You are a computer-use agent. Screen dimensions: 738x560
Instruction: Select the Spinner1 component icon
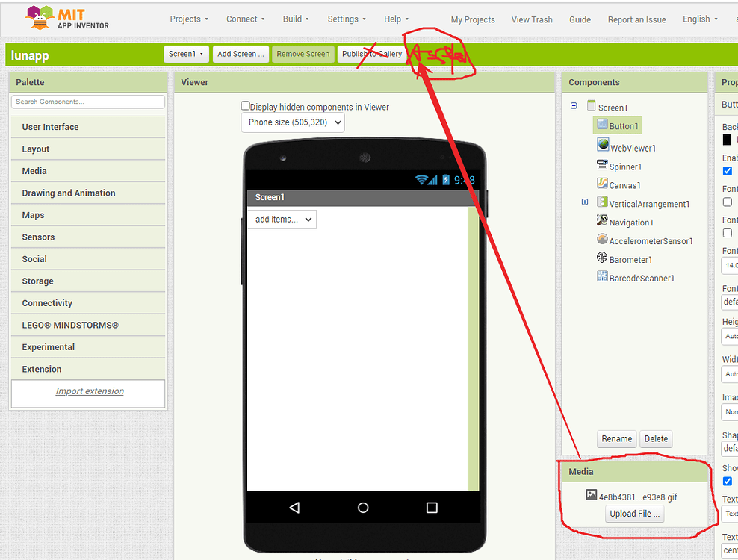[602, 165]
